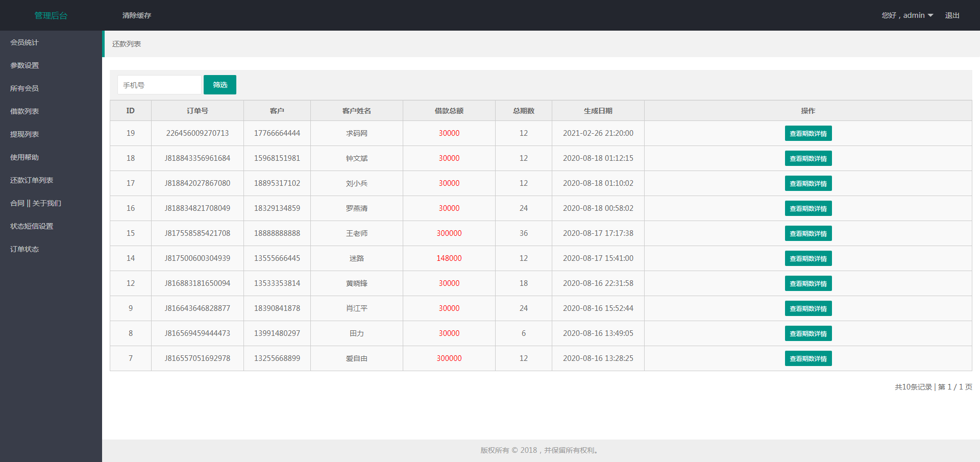980x462 pixels.
Task: Click footer copyright text 版权所有 © 2018
Action: click(x=509, y=450)
